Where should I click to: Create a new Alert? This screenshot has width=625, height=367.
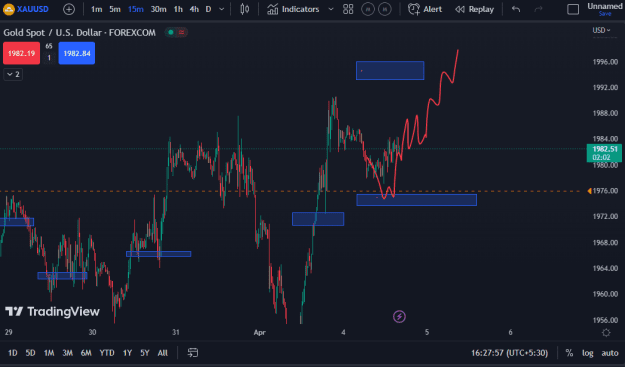coord(425,9)
